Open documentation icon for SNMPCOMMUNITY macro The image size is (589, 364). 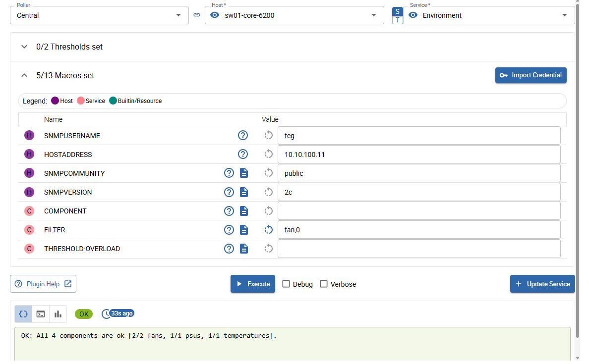pyautogui.click(x=244, y=173)
